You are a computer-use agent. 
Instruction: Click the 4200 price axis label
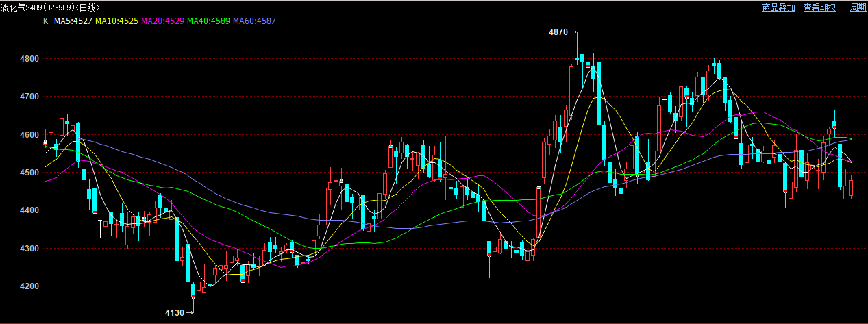tap(29, 286)
